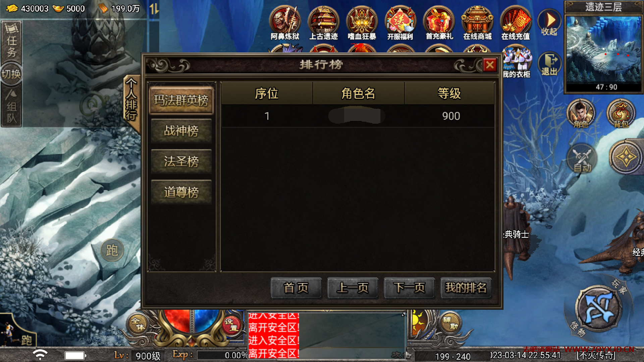644x362 pixels.
Task: Select the 战神榜 ranking tab
Action: click(181, 131)
